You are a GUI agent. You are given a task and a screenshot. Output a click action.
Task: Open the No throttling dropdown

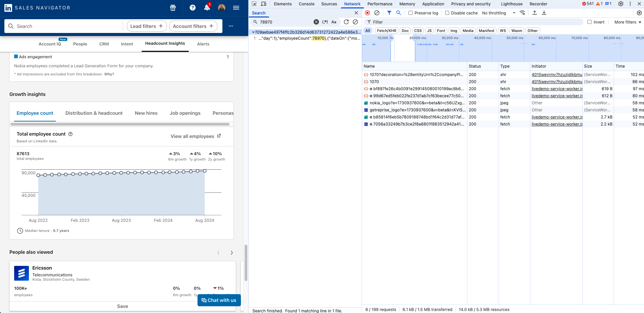click(x=498, y=13)
